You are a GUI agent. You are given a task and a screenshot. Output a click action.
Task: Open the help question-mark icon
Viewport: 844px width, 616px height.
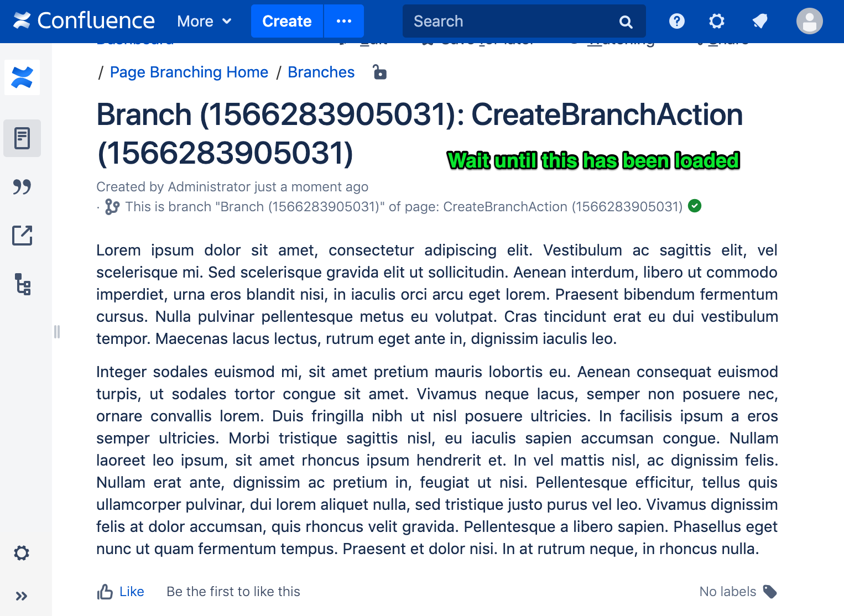coord(677,21)
